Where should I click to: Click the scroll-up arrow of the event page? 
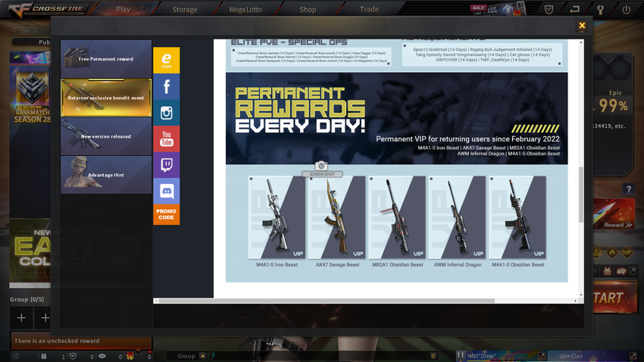pos(581,42)
